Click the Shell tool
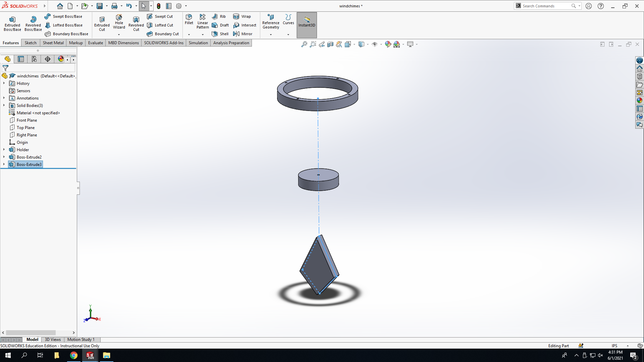This screenshot has height=362, width=644. point(220,34)
